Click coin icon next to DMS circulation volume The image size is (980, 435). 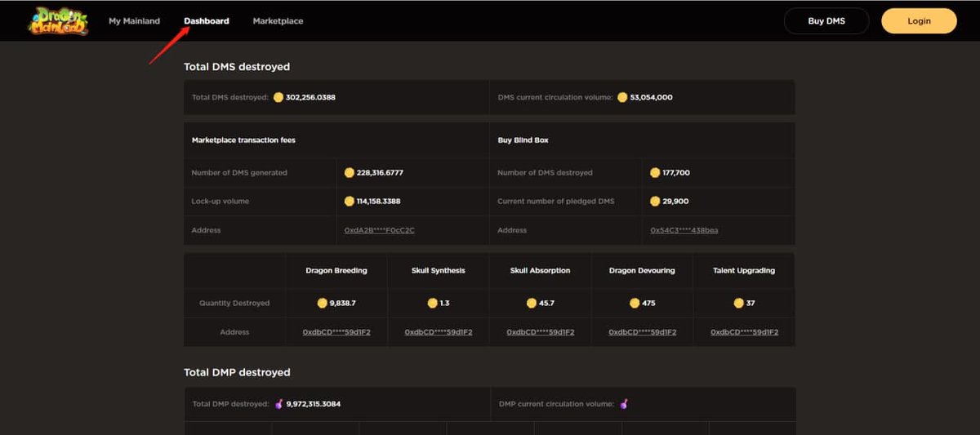pos(622,97)
